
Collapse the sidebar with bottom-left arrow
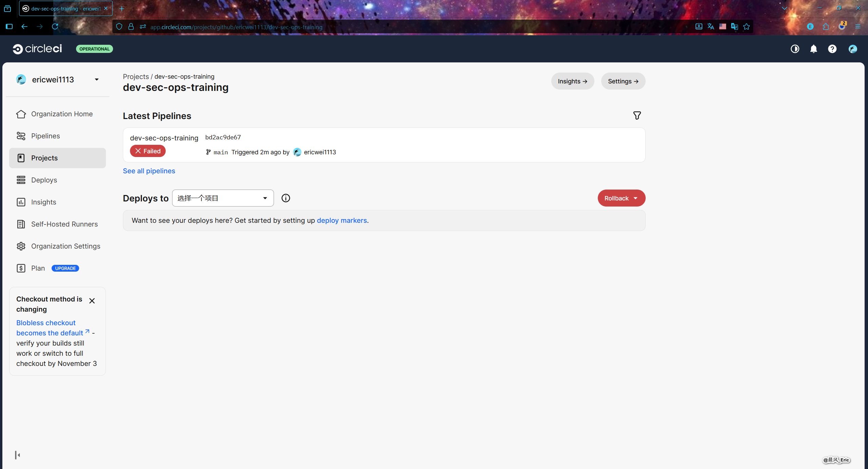point(18,455)
